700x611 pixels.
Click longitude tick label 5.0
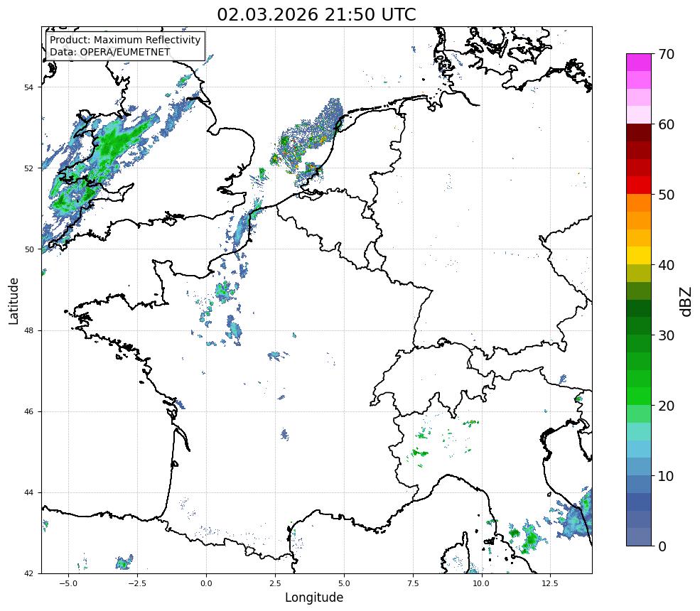pos(344,583)
